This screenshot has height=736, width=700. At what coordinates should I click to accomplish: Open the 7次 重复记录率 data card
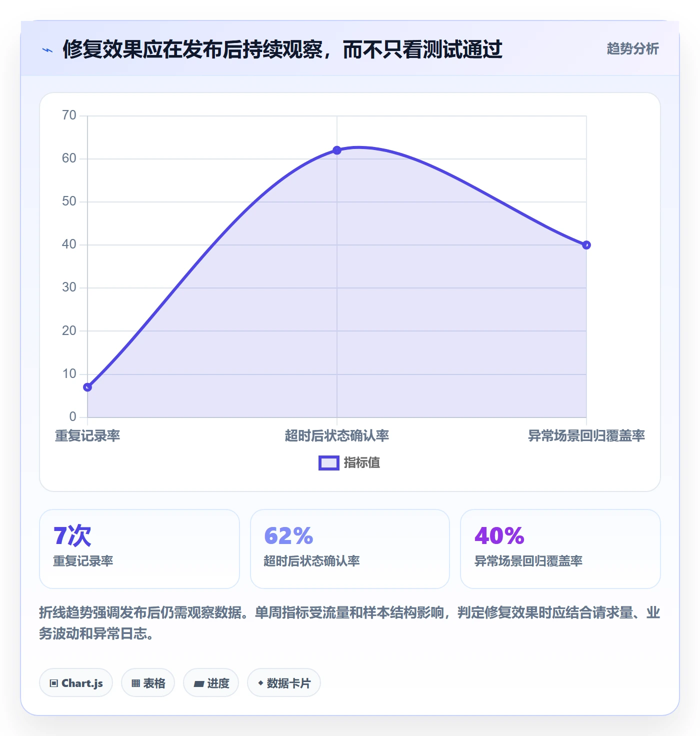[x=139, y=549]
